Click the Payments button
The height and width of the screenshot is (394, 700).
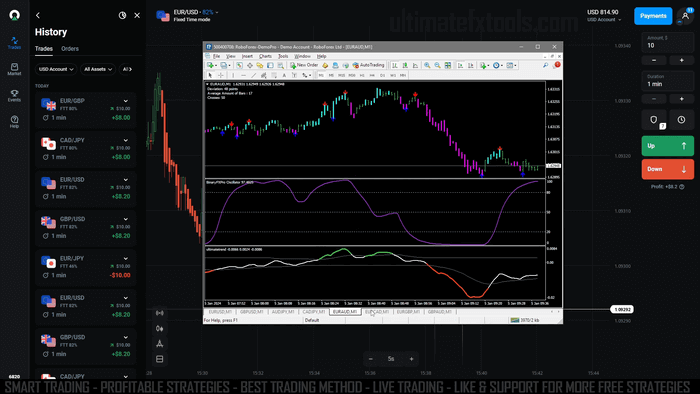point(653,16)
